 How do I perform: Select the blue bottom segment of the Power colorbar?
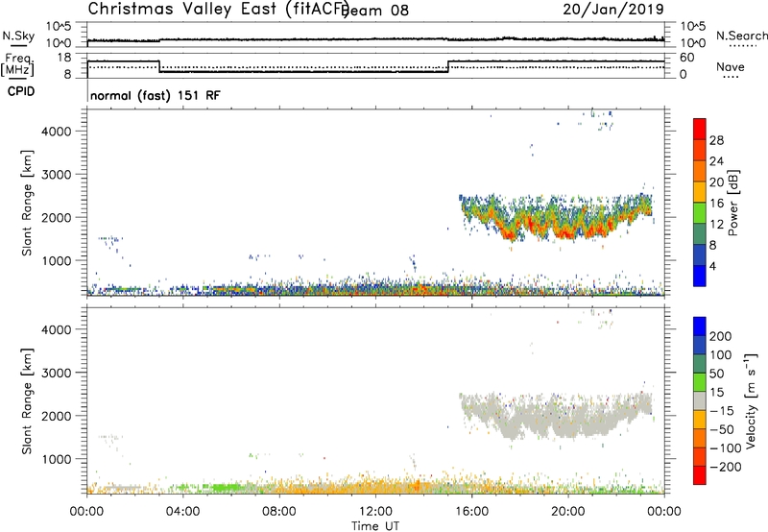pyautogui.click(x=700, y=276)
